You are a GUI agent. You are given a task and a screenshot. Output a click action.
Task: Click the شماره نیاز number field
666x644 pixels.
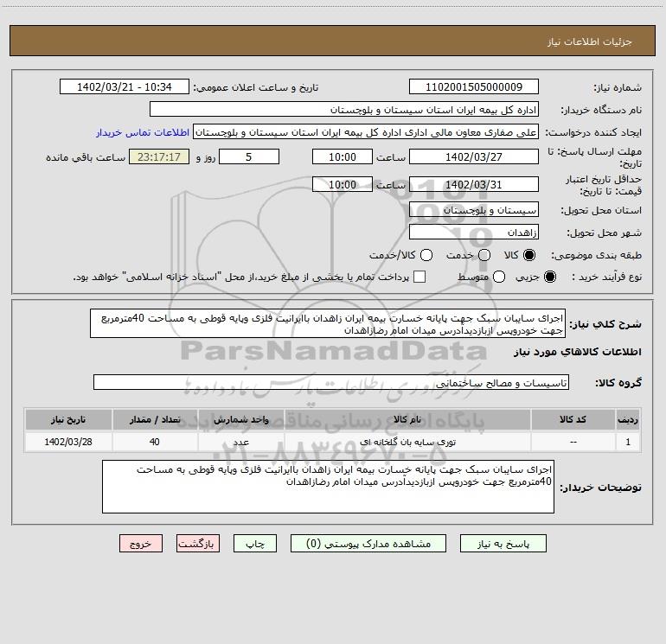[474, 87]
